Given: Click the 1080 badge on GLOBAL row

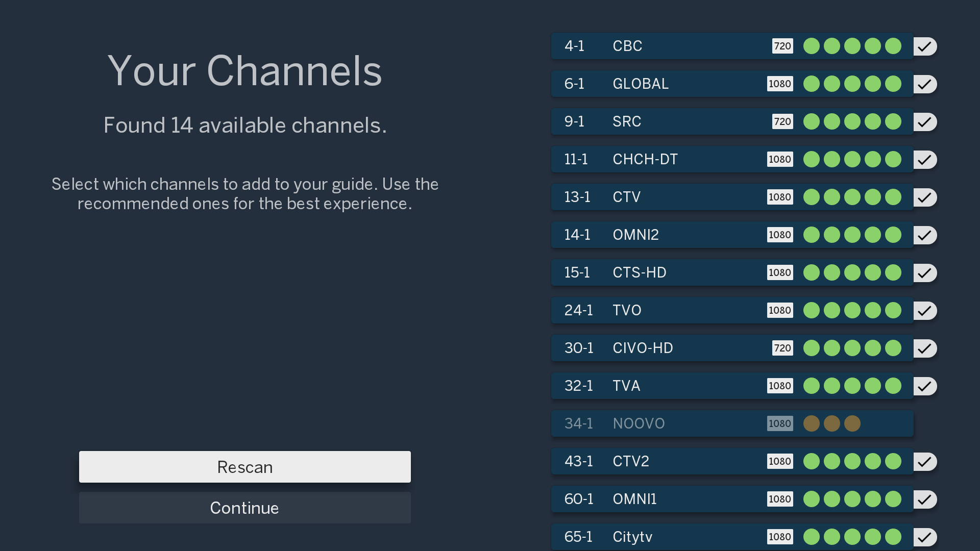Looking at the screenshot, I should coord(780,84).
